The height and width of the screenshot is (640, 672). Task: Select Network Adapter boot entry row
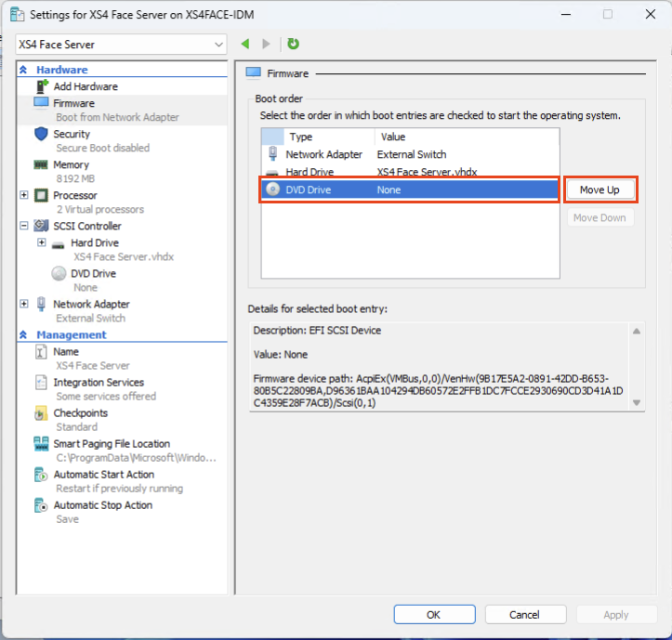point(410,154)
